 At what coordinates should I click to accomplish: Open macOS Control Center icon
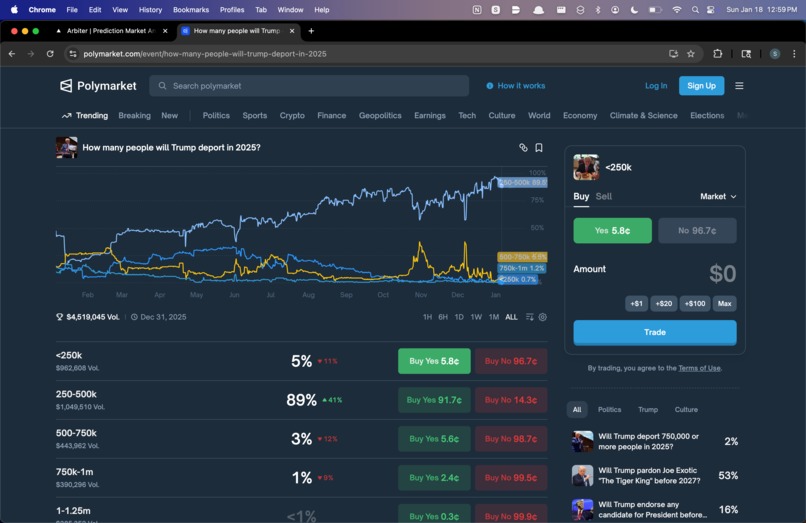(x=710, y=10)
